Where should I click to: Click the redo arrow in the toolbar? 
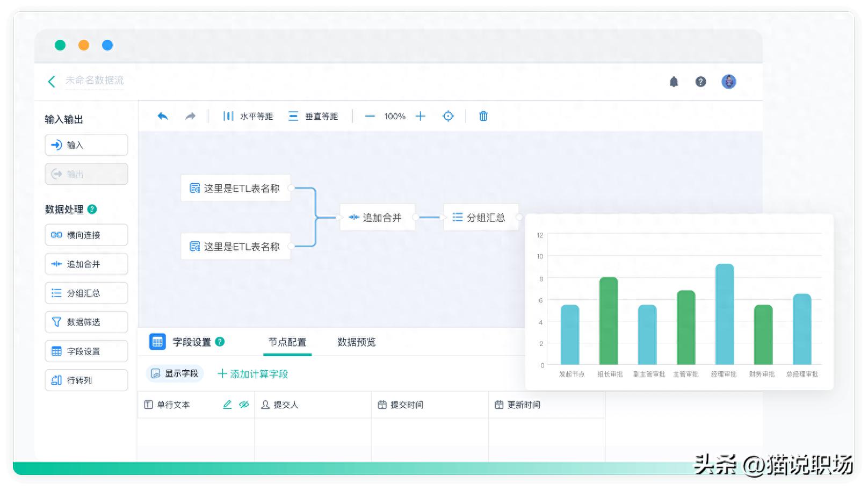click(x=190, y=116)
